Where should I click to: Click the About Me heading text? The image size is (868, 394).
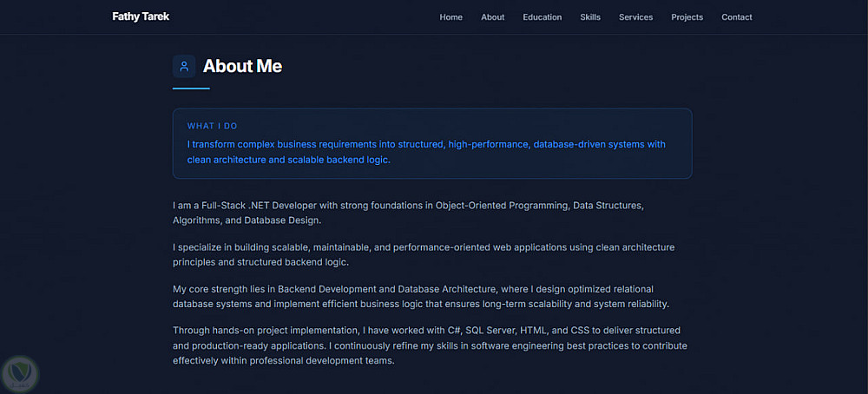pyautogui.click(x=242, y=66)
